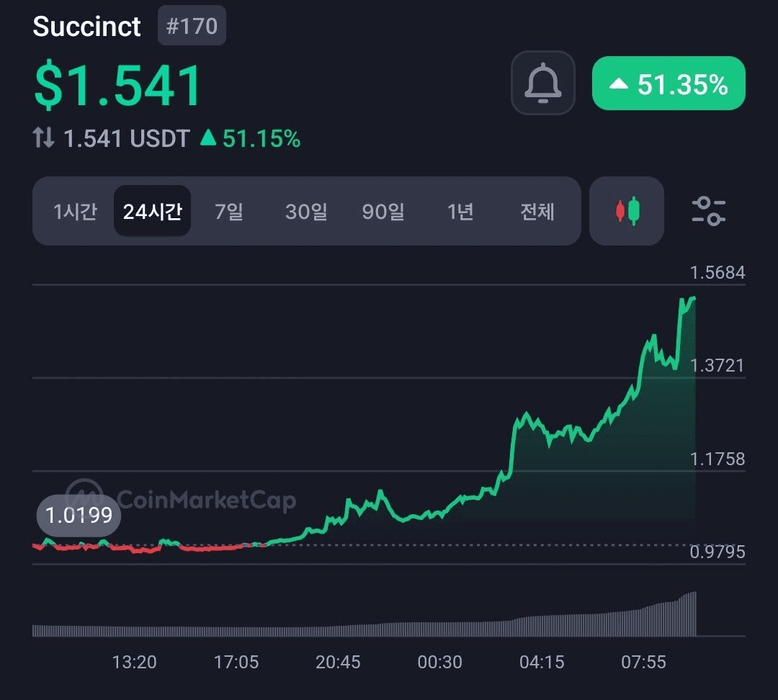Tap the 1.3721 y-axis label
This screenshot has height=700, width=778.
[x=717, y=366]
